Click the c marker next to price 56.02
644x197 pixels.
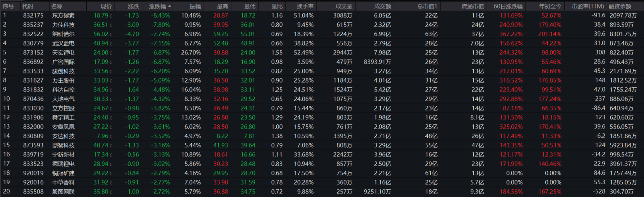[x=111, y=34]
